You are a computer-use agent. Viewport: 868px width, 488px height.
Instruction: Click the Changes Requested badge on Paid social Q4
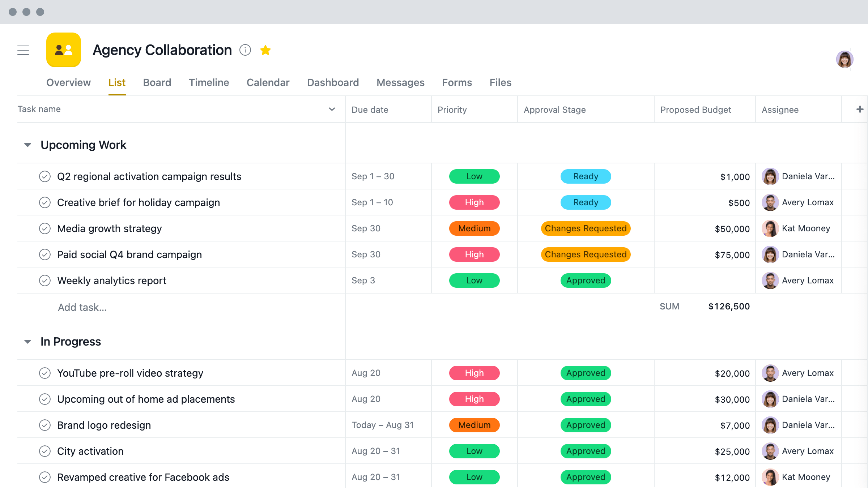tap(585, 254)
